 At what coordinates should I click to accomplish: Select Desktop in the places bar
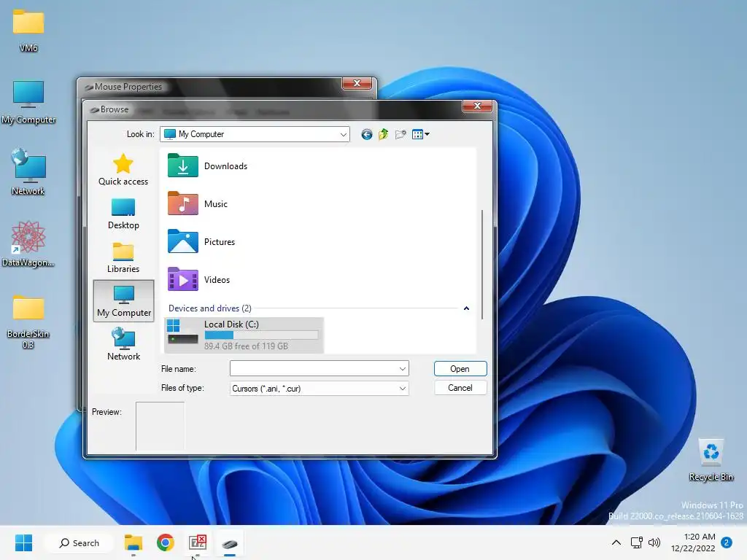tap(123, 214)
